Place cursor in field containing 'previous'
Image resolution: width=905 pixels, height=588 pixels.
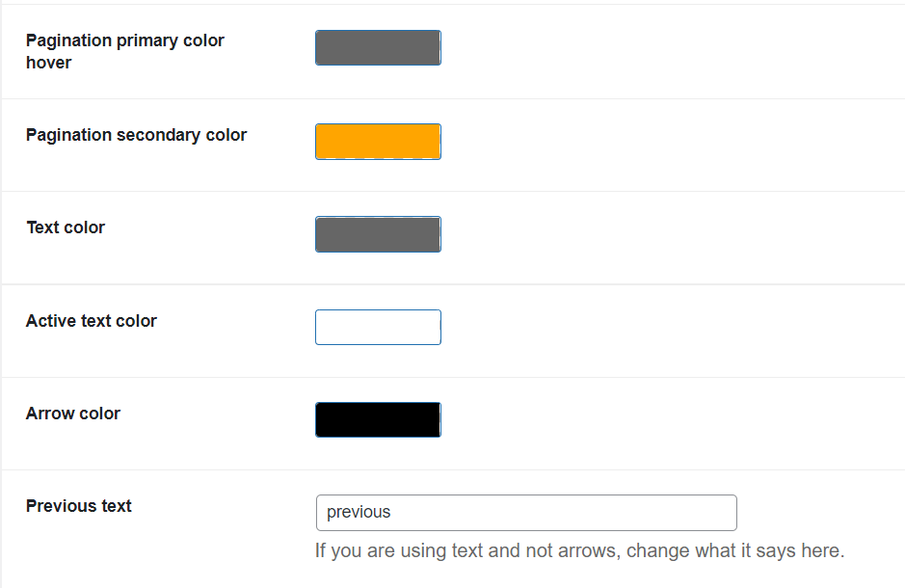pos(526,513)
